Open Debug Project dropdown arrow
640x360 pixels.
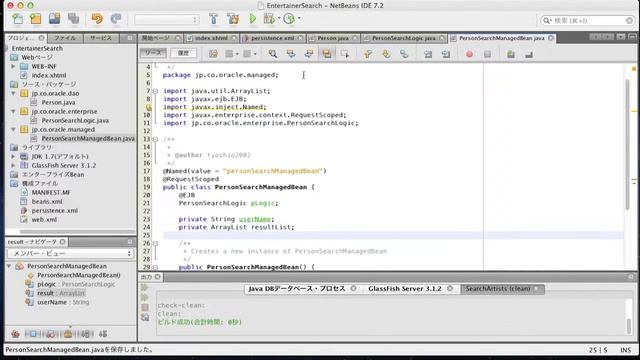pyautogui.click(x=279, y=18)
